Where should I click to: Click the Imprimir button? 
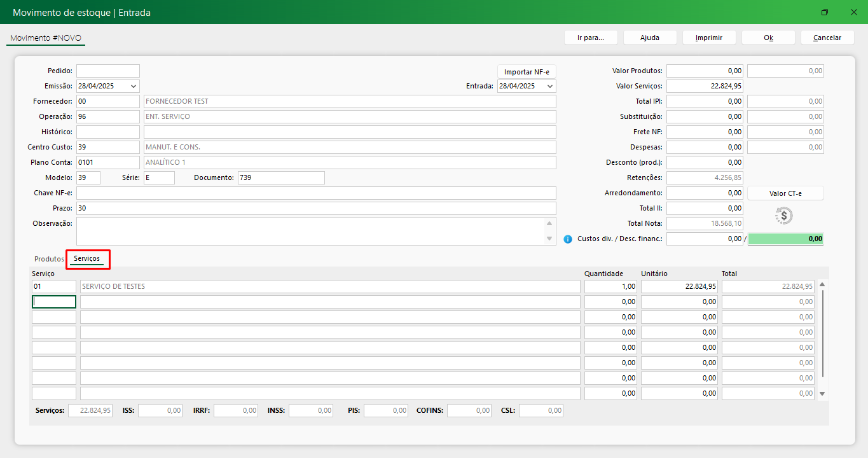coord(708,38)
